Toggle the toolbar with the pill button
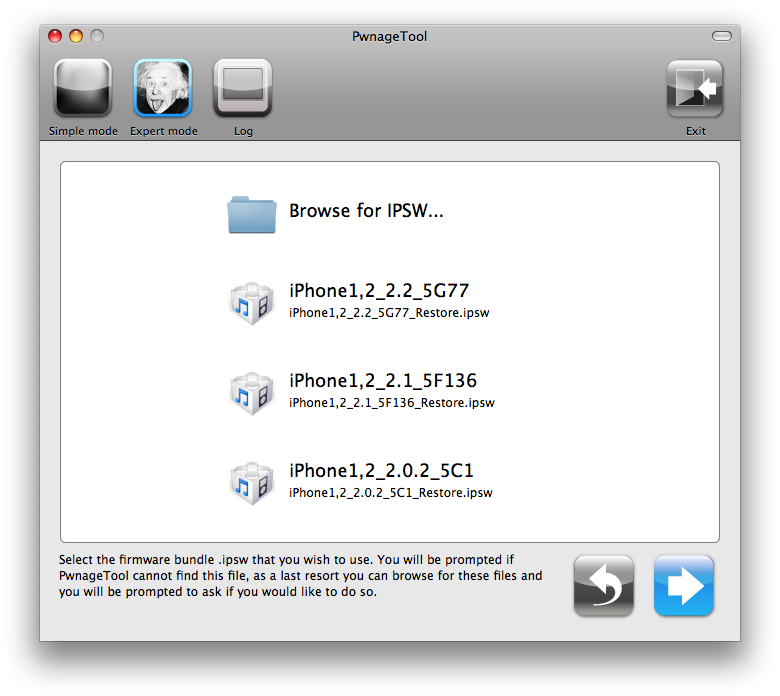The height and width of the screenshot is (696, 780). tap(722, 37)
